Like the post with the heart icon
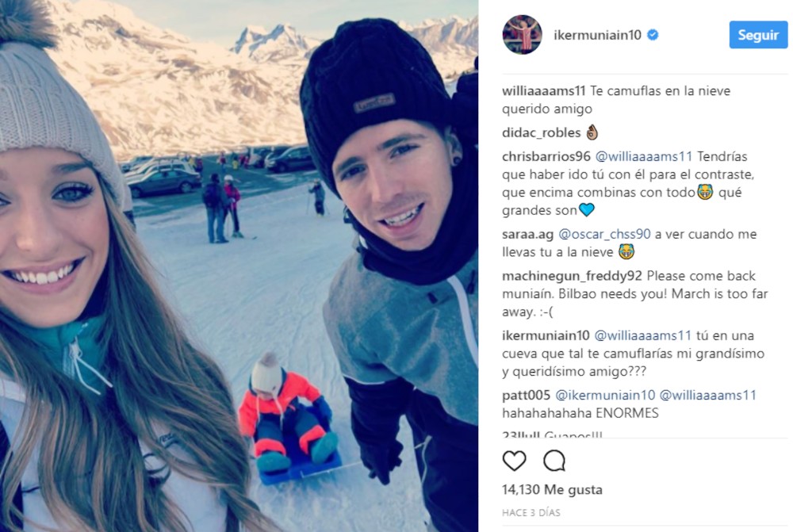Image resolution: width=793 pixels, height=532 pixels. pyautogui.click(x=515, y=461)
